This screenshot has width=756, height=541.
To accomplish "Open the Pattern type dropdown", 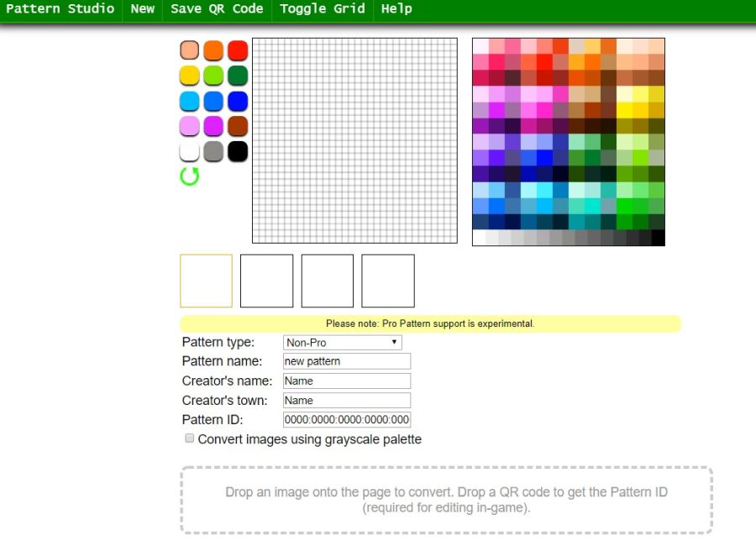I will coord(343,343).
